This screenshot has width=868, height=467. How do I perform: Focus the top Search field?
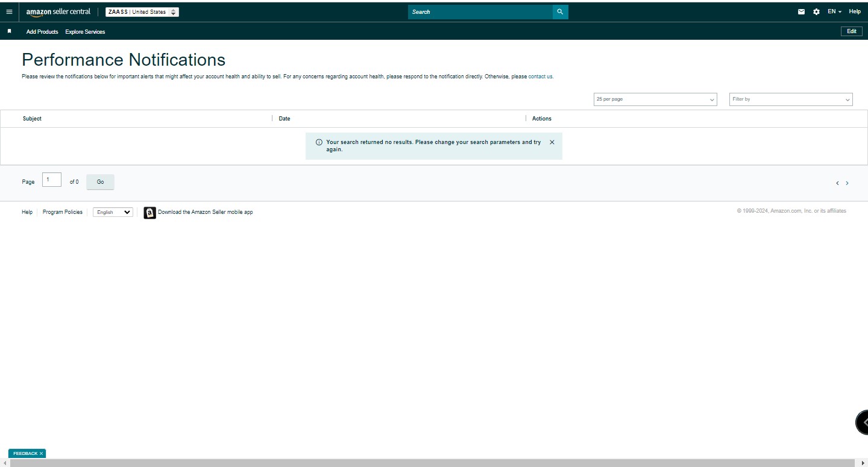[480, 12]
